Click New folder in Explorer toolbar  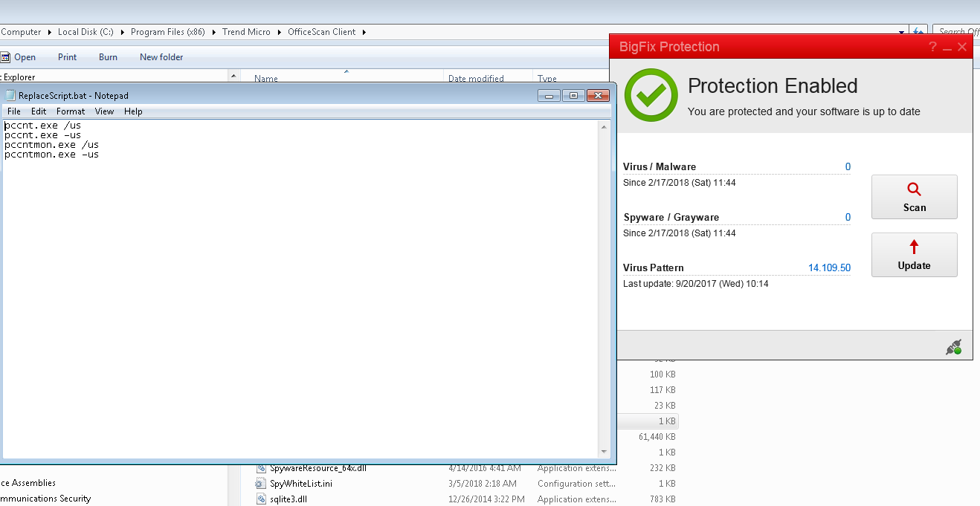161,57
